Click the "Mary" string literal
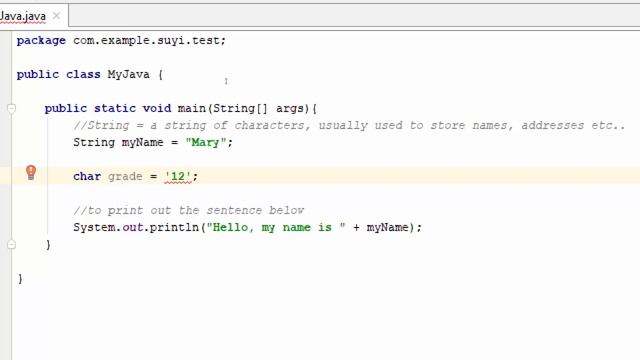The height and width of the screenshot is (360, 640). pyautogui.click(x=205, y=142)
